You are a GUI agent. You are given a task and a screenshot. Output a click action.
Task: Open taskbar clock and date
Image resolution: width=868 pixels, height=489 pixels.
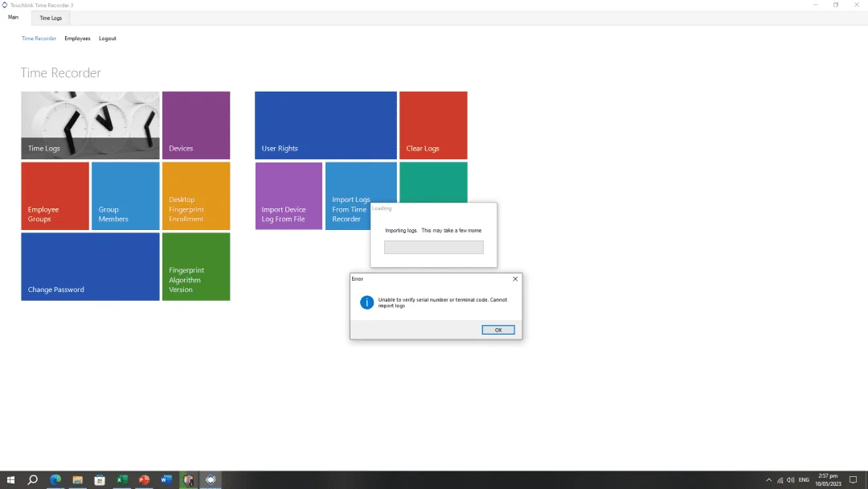click(x=828, y=479)
